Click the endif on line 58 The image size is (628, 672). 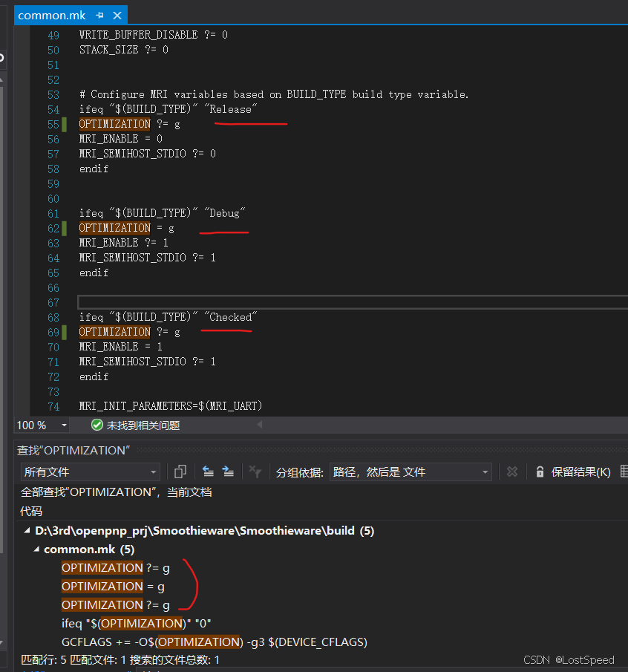[x=94, y=169]
